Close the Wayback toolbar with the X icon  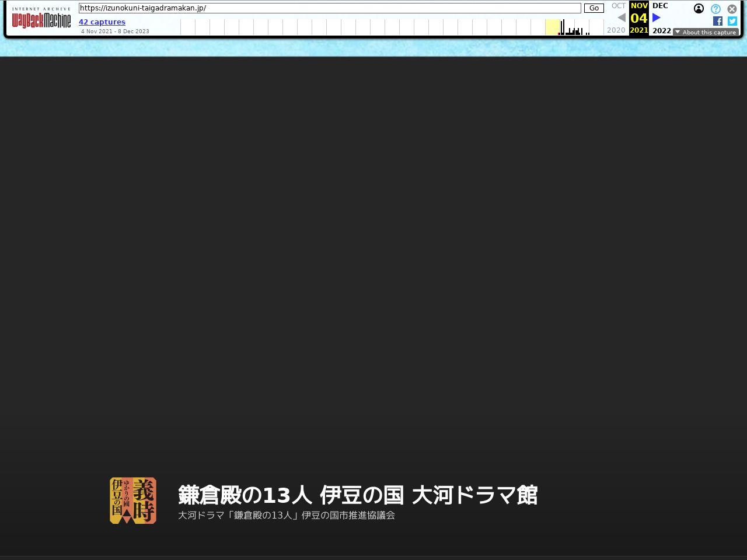coord(732,9)
